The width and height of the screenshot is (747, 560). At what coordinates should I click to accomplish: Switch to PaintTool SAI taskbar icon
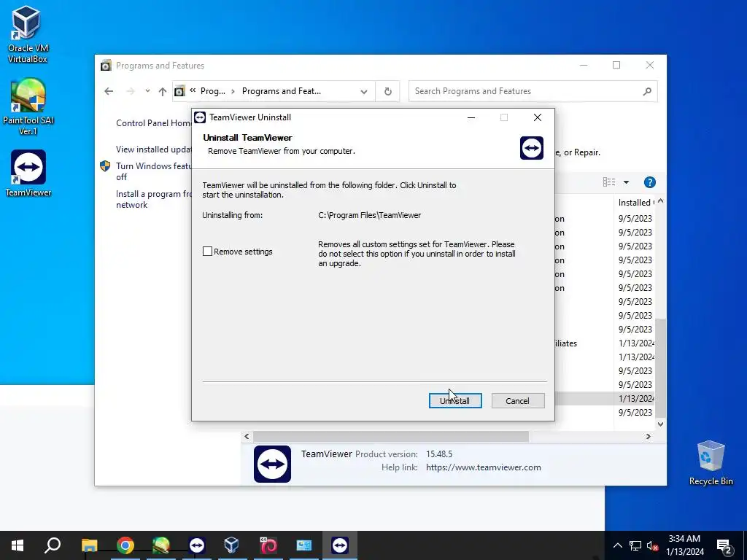pos(161,545)
